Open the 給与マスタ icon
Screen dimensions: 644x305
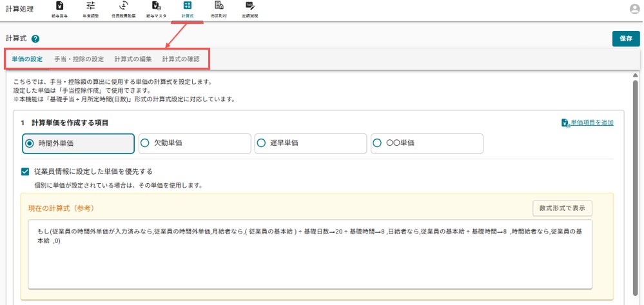[x=156, y=6]
